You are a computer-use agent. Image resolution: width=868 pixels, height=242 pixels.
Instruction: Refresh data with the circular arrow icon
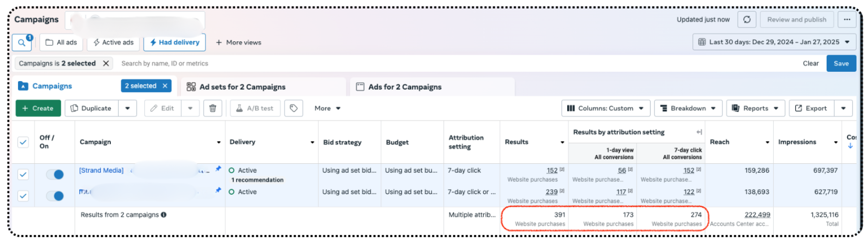[747, 19]
